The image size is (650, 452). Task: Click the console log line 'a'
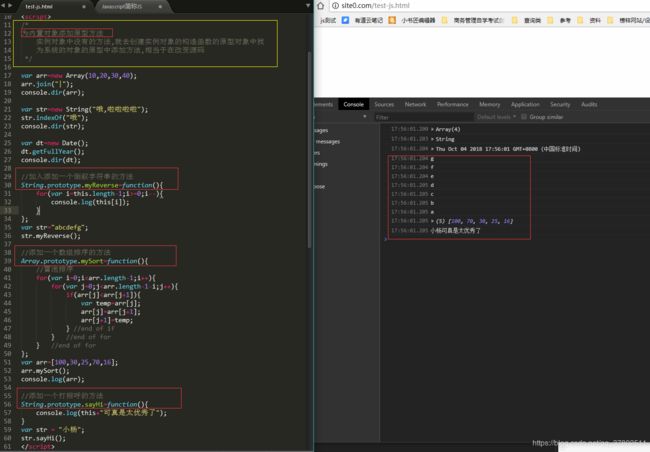[432, 212]
